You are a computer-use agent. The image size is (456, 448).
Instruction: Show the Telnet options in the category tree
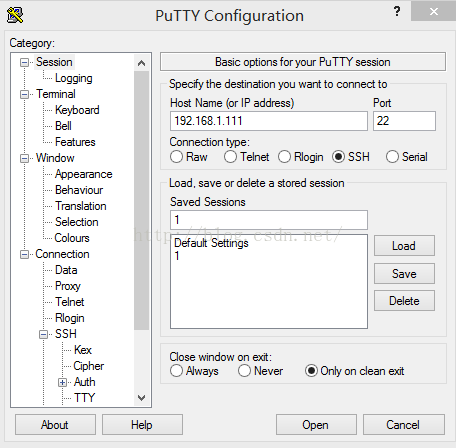tap(69, 302)
